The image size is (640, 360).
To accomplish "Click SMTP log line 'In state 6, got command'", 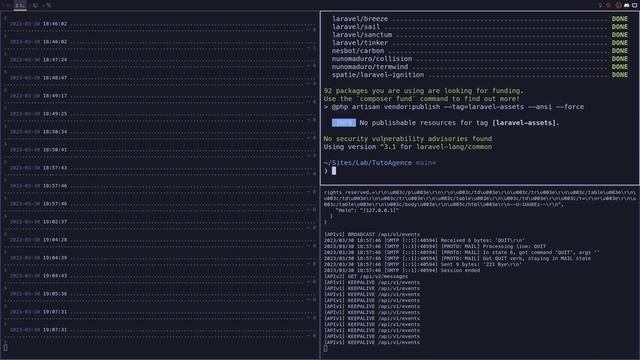I will click(462, 252).
